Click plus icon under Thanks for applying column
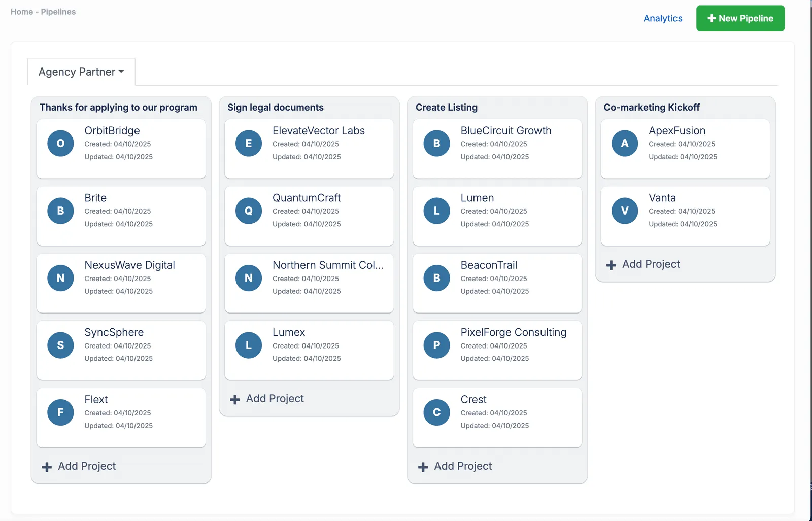812x521 pixels. click(x=47, y=467)
